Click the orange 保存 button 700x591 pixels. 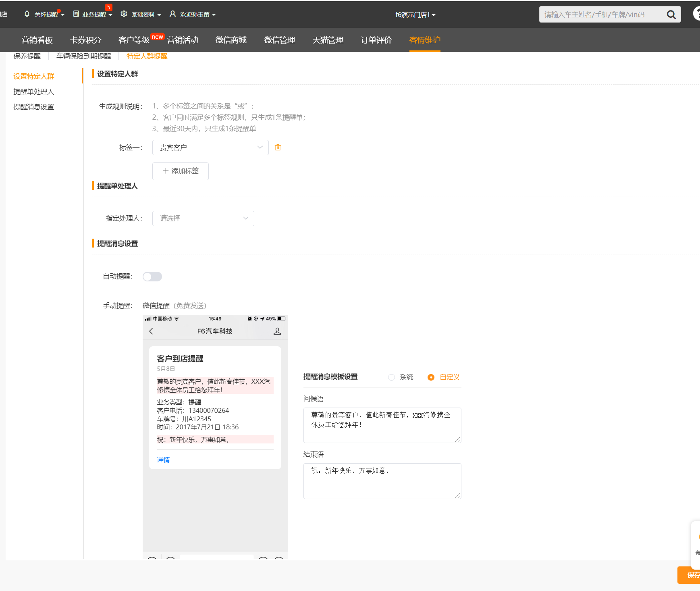coord(689,575)
